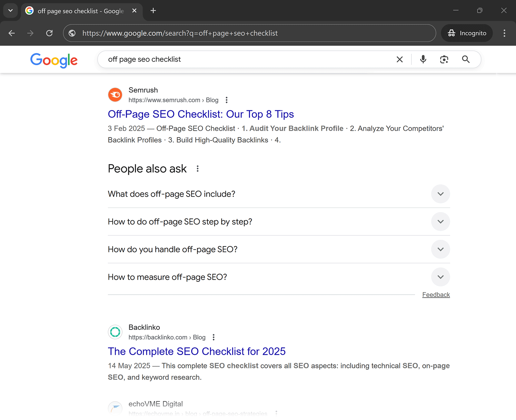Open 'Off-Page SEO Checklist: Our Top 8 Tips'
The height and width of the screenshot is (420, 516).
coord(201,114)
